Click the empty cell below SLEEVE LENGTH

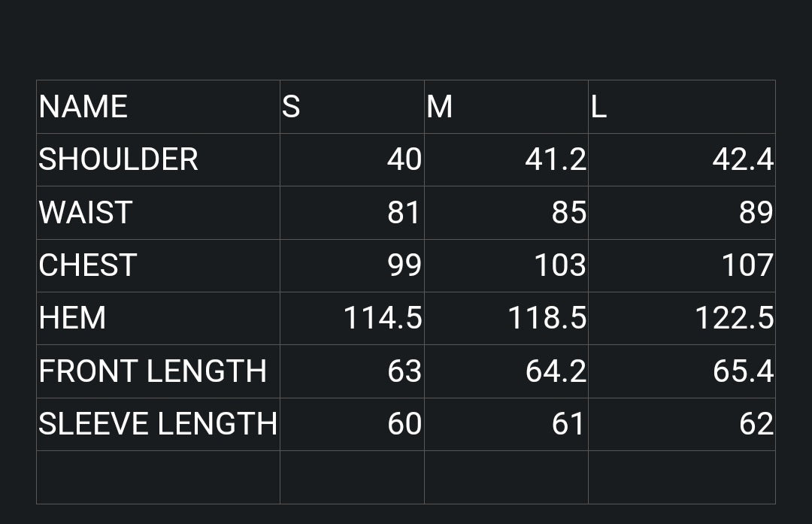pos(158,477)
